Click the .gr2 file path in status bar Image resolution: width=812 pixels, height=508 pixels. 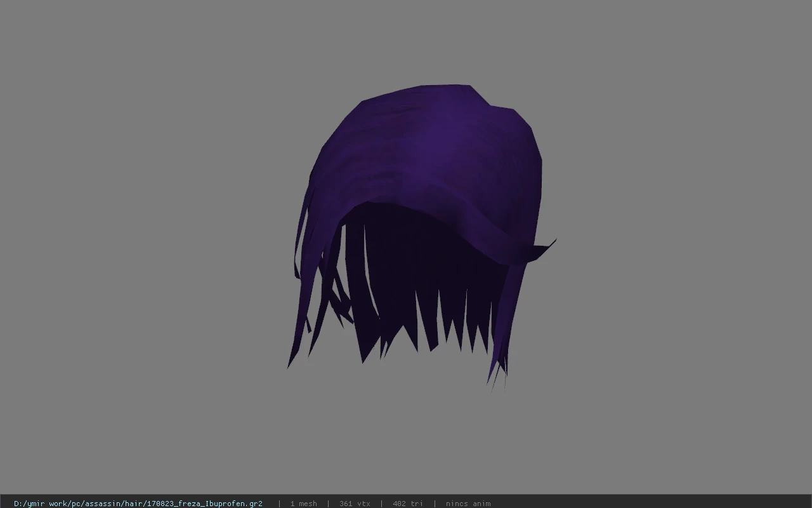138,504
